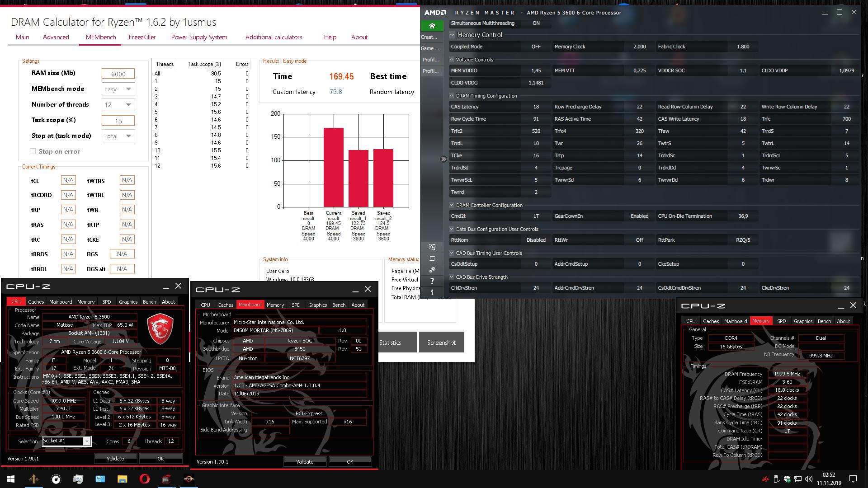Click the Ryzen Master home icon
This screenshot has width=868, height=488.
click(x=432, y=26)
